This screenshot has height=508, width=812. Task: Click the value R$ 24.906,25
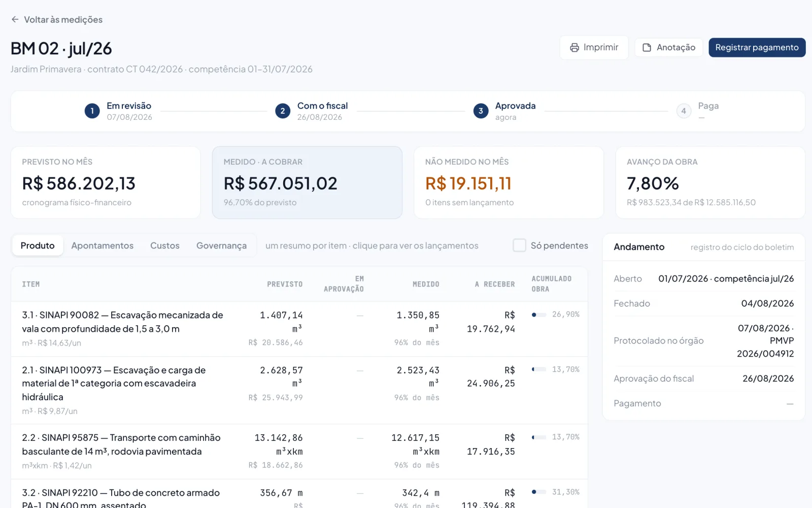pyautogui.click(x=491, y=377)
